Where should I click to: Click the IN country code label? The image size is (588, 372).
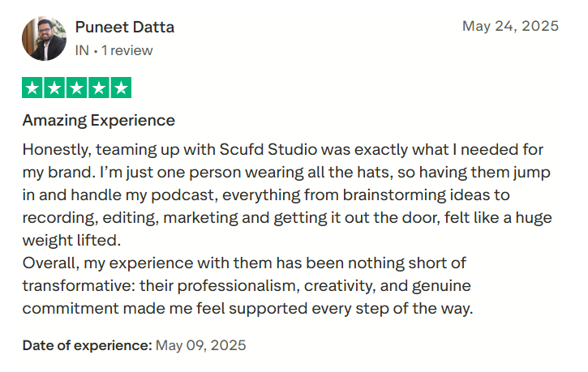click(x=82, y=50)
